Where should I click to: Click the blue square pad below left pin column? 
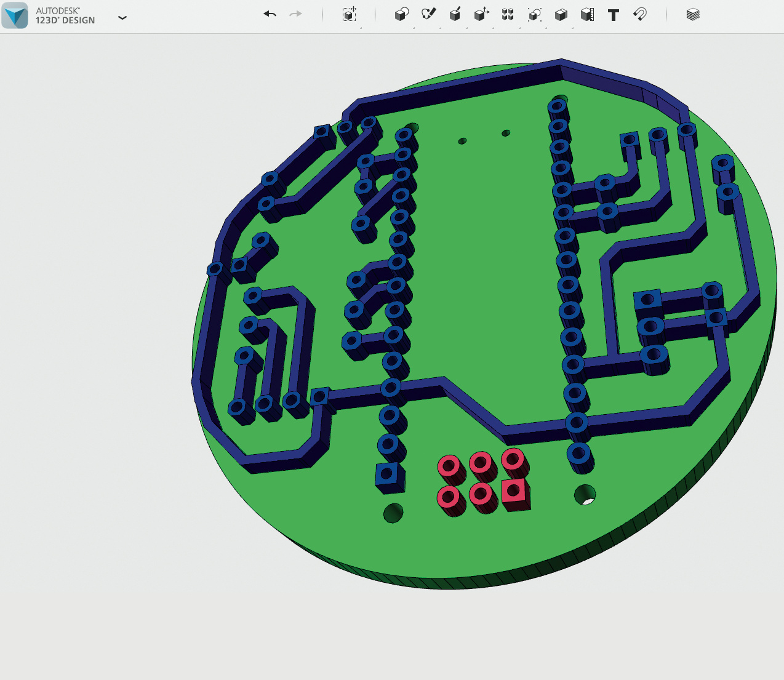[x=388, y=474]
